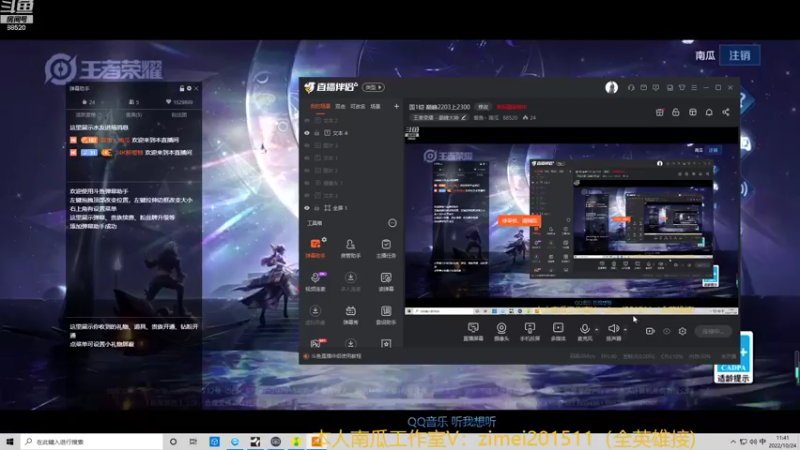Open the 弹幕秀 tool
Image resolution: width=800 pixels, height=450 pixels.
point(351,314)
